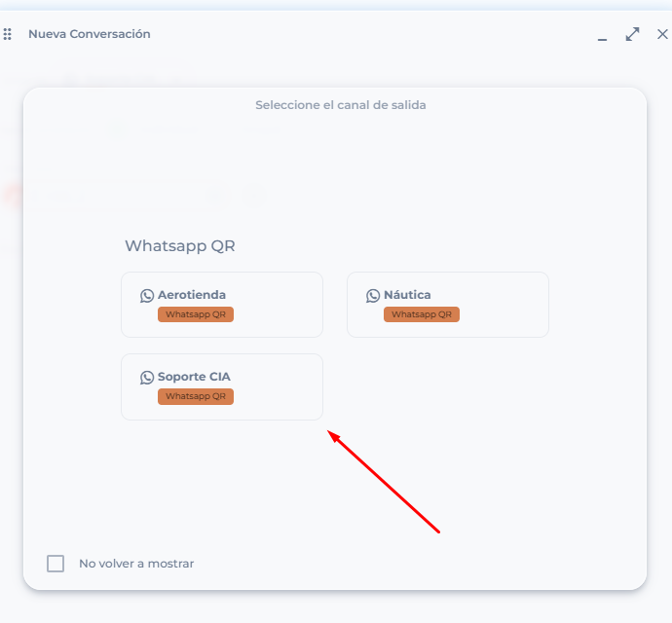Click the WhatsApp icon beside Aerotienda

(x=147, y=295)
